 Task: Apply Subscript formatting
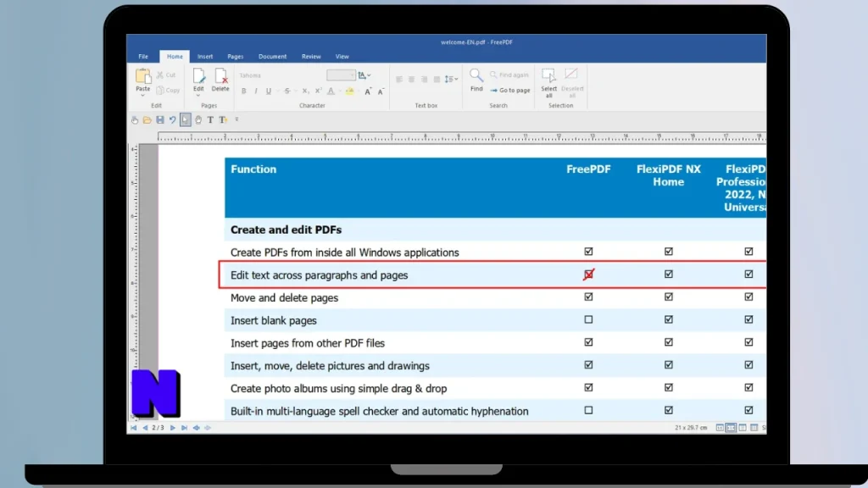tap(305, 91)
